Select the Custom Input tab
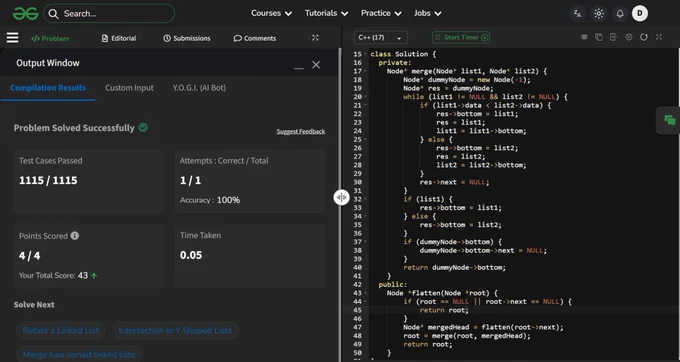Image resolution: width=680 pixels, height=362 pixels. click(129, 88)
